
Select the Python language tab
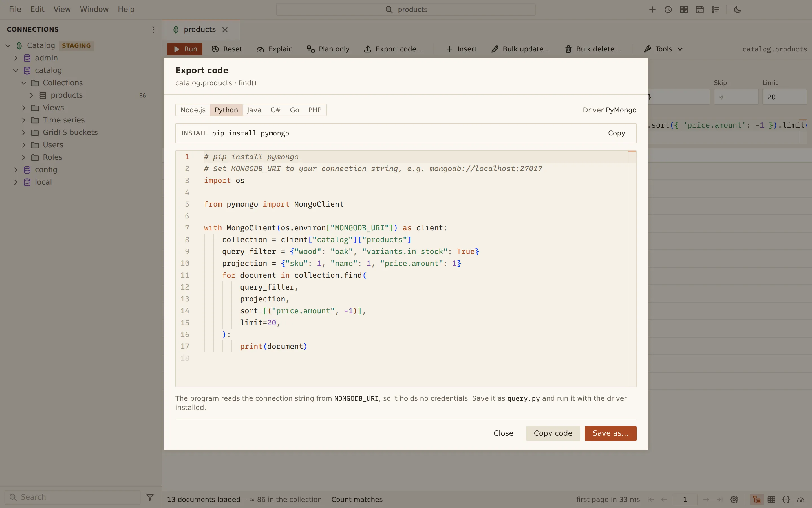(x=226, y=110)
